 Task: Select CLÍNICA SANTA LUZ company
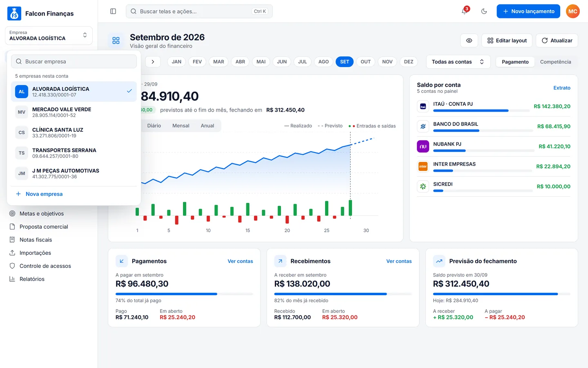74,132
